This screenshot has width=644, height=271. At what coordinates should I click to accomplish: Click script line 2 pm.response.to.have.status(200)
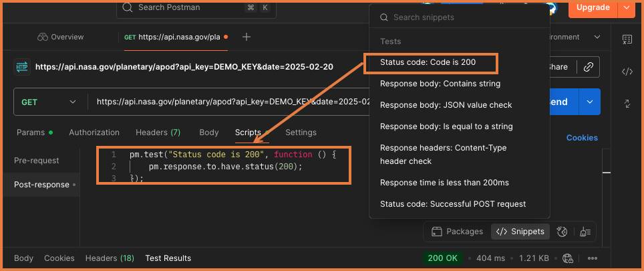click(x=226, y=167)
